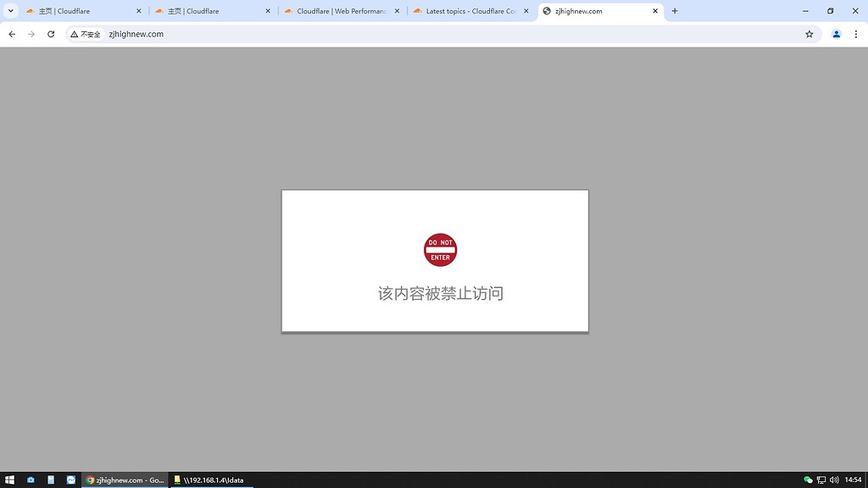Viewport: 868px width, 488px height.
Task: Go back to the previous page
Action: [12, 34]
